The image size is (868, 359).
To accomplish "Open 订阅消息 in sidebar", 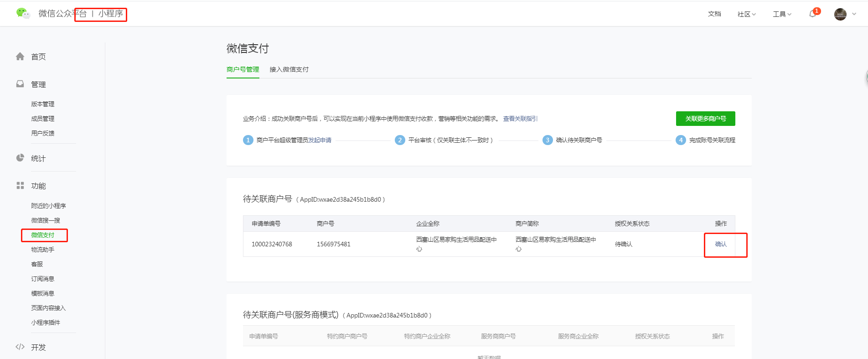I will (x=43, y=279).
